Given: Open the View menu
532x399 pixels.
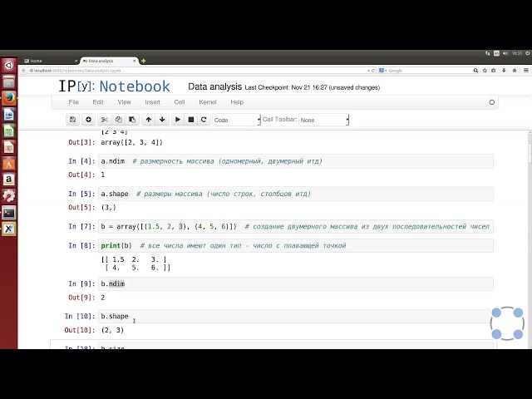Looking at the screenshot, I should tap(124, 102).
